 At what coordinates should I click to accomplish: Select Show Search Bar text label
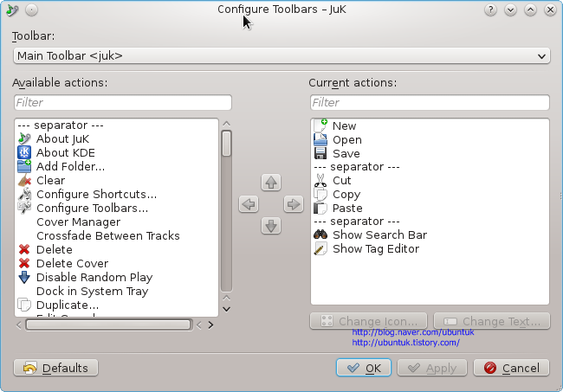pos(380,235)
